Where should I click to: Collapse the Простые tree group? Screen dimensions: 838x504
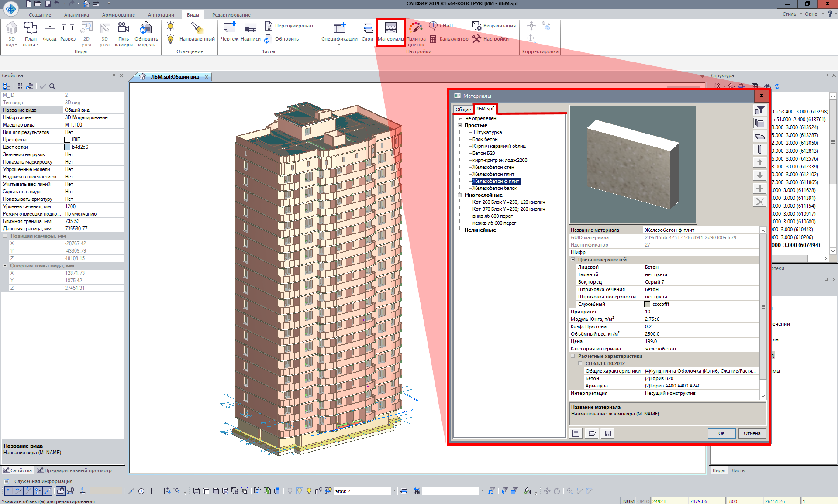coord(460,125)
